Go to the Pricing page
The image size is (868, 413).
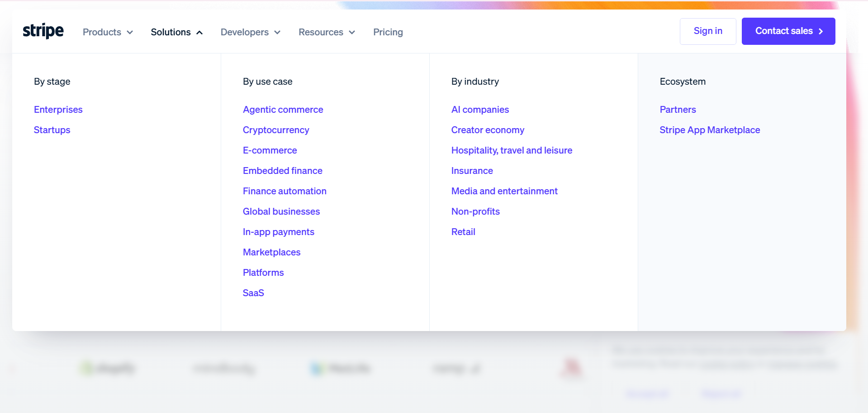click(x=388, y=32)
